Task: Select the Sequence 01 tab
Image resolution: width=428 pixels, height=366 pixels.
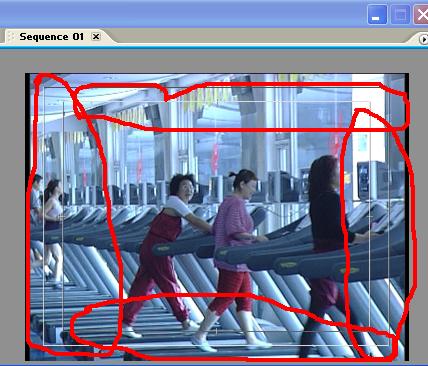Action: point(52,37)
